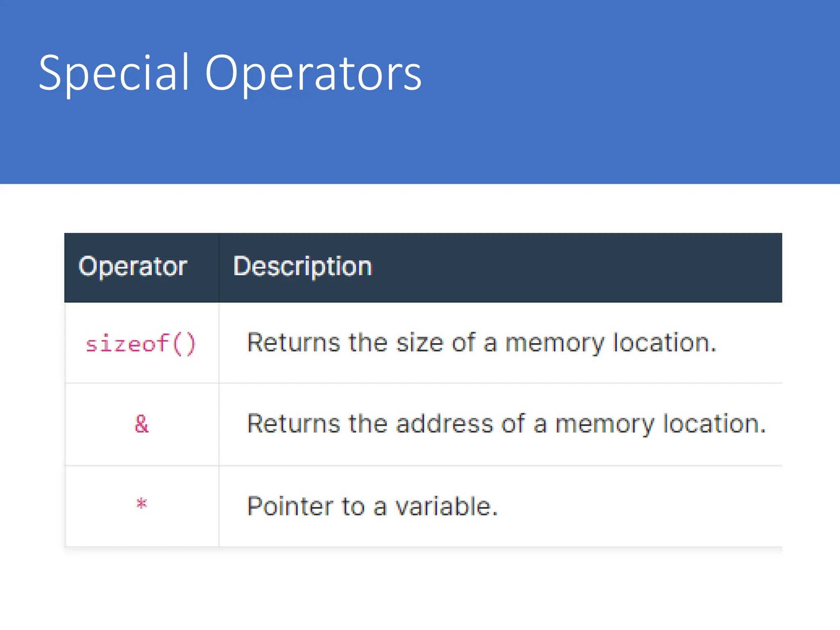
Task: Select the word "Special" in the title
Action: (x=114, y=74)
